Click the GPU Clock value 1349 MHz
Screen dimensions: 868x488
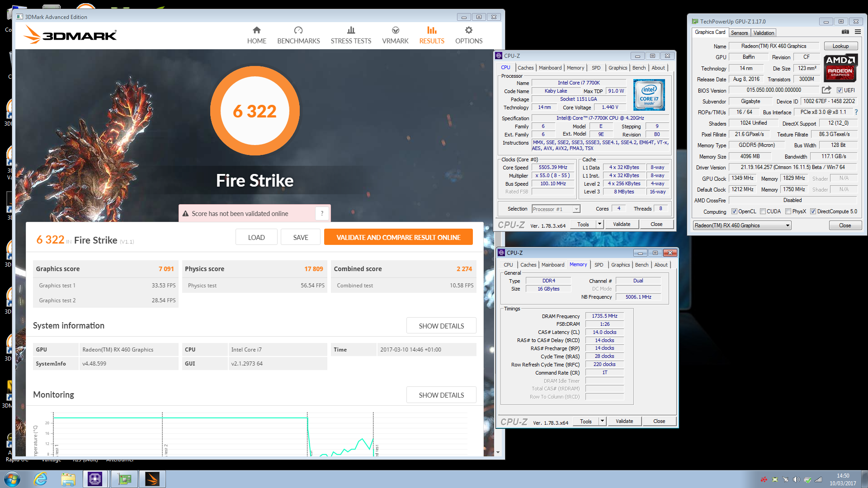(742, 178)
